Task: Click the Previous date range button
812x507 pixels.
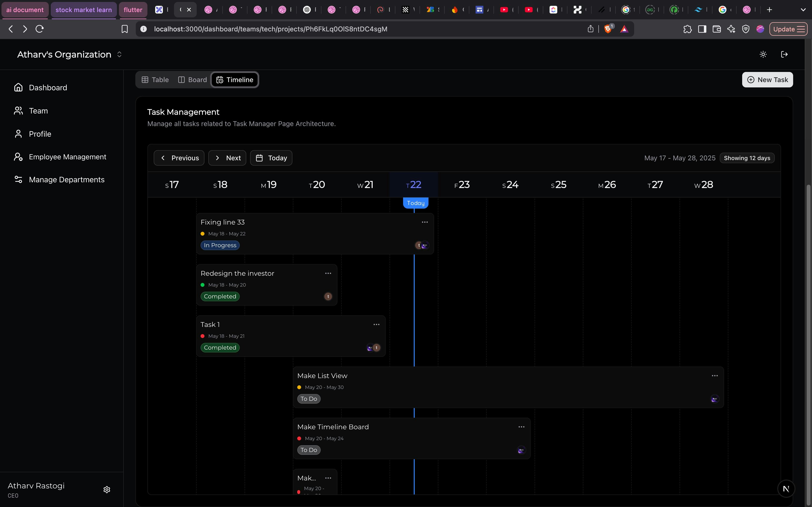Action: [179, 158]
